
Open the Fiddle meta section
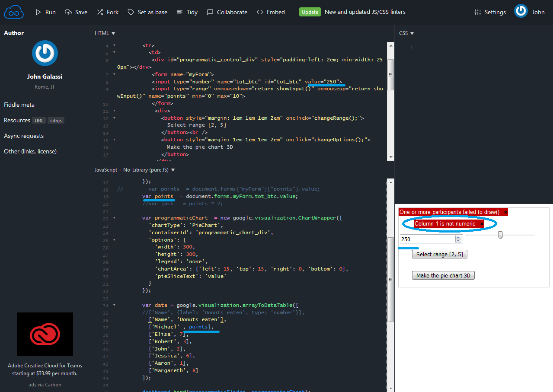pos(19,105)
